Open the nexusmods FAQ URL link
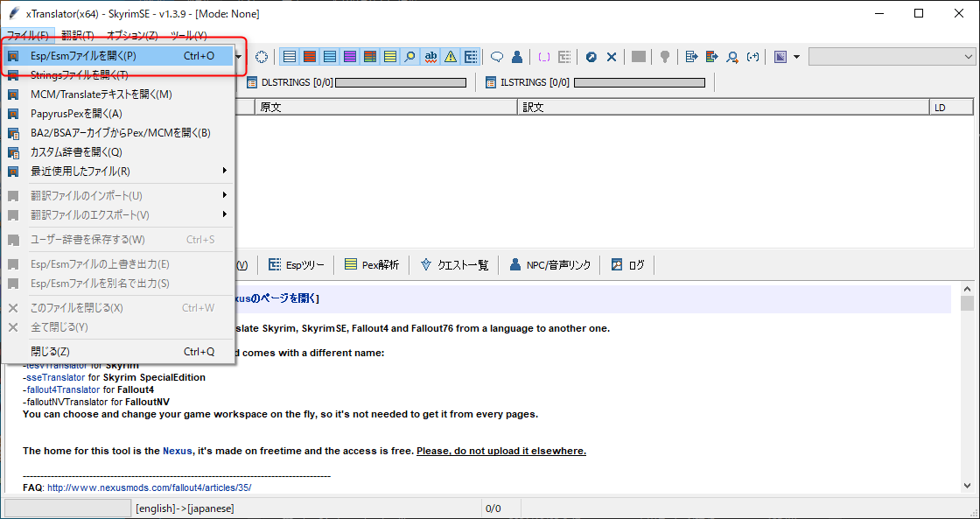Screen dimensions: 980x519 tap(150, 487)
